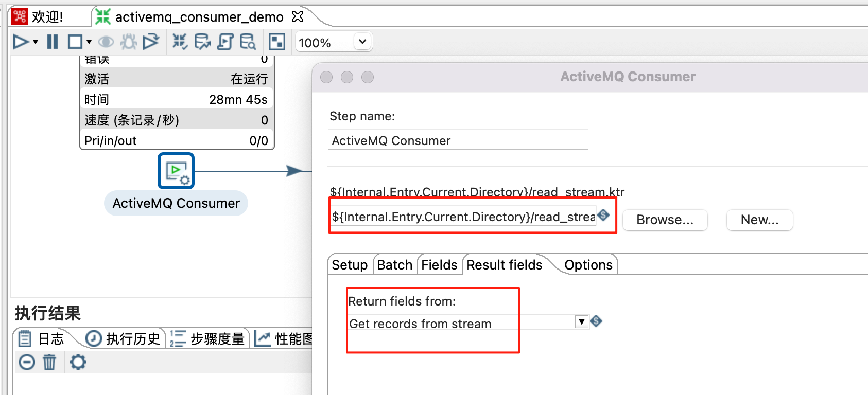Click the dialog's red close button
Viewport: 868px width, 395px height.
pos(326,77)
